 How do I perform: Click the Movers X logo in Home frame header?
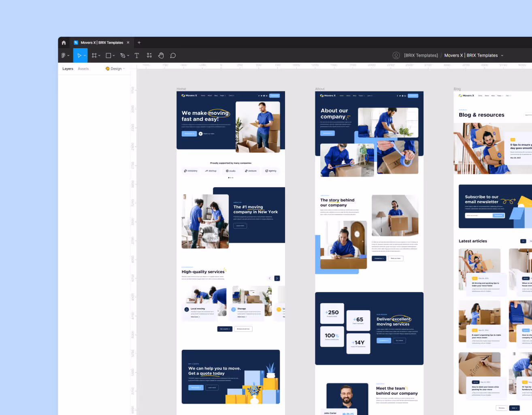[189, 96]
